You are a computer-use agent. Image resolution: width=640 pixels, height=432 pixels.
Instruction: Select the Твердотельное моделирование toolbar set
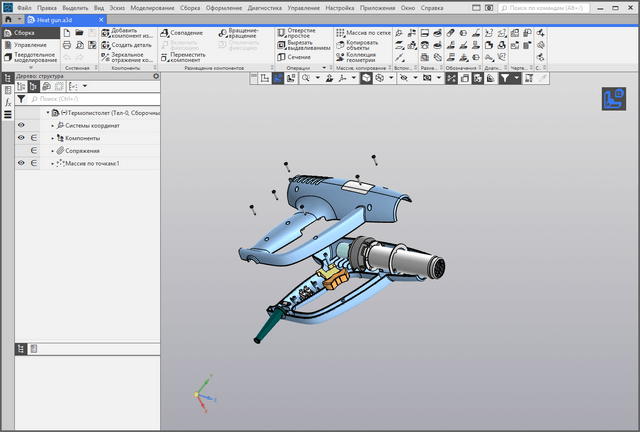pyautogui.click(x=33, y=57)
